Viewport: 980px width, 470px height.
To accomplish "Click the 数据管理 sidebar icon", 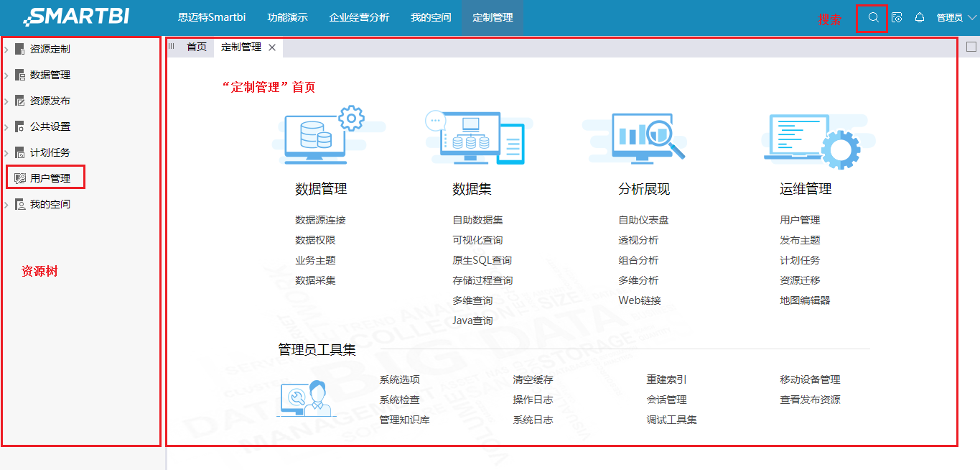I will pos(20,75).
